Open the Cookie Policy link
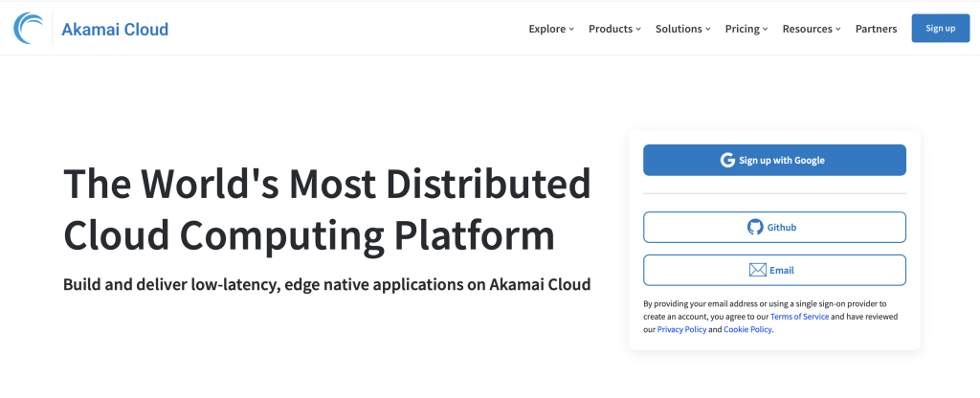 tap(747, 329)
